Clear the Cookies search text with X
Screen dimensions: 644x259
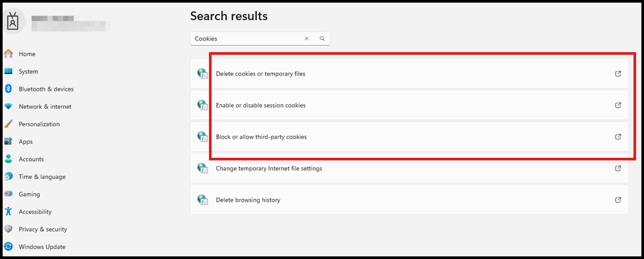[307, 39]
